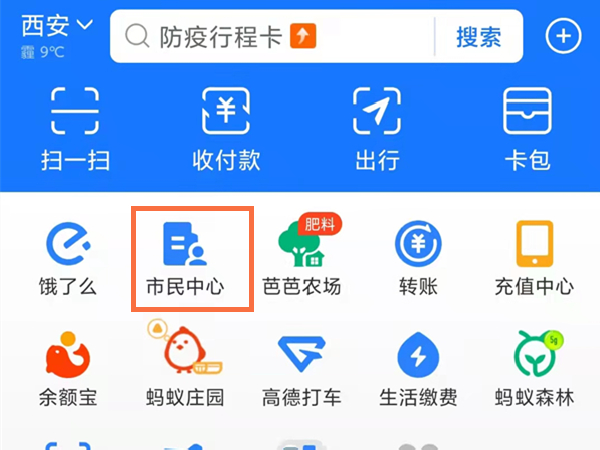Viewport: 600px width, 450px height.
Task: Expand the 西安 city dropdown
Action: click(x=57, y=26)
